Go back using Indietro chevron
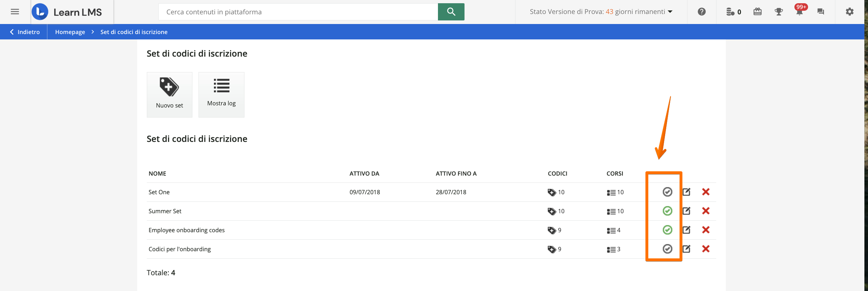The image size is (868, 291). coord(24,32)
